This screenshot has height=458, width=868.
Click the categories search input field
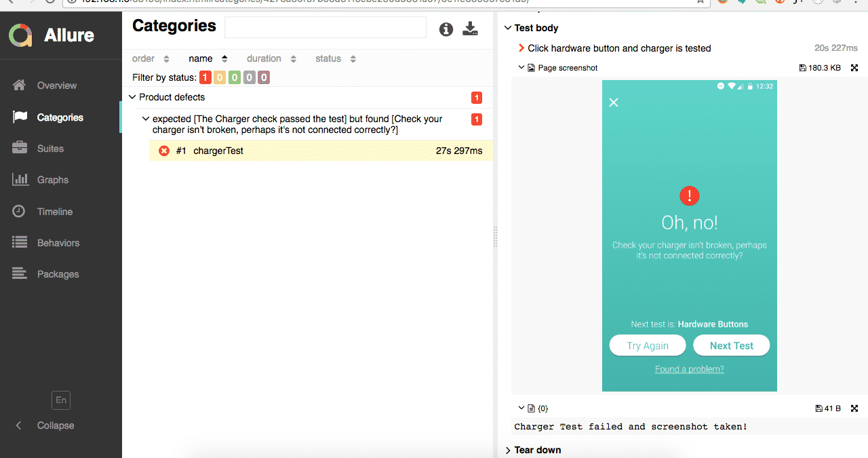(x=325, y=27)
